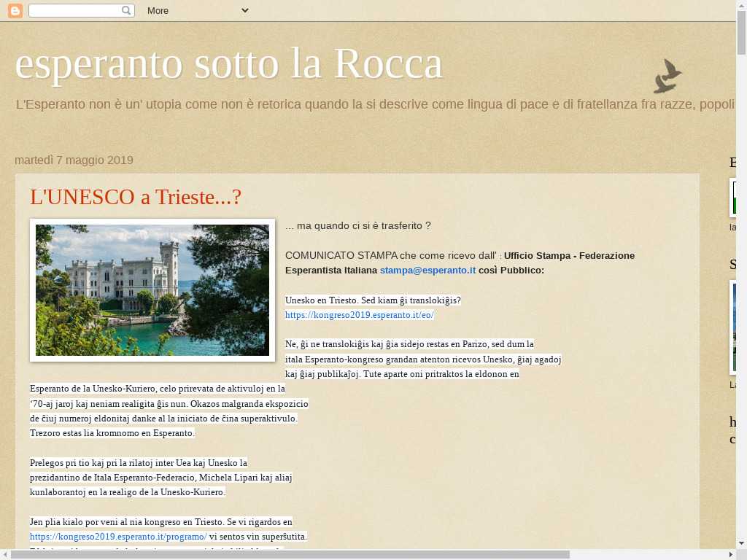
Task: Click the search magnifier icon
Action: (125, 10)
